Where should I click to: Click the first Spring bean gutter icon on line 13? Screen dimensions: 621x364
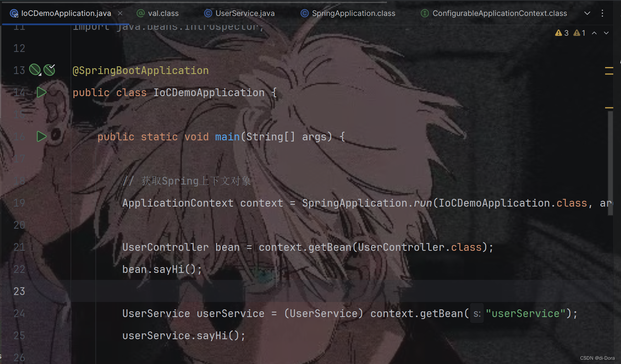click(35, 70)
